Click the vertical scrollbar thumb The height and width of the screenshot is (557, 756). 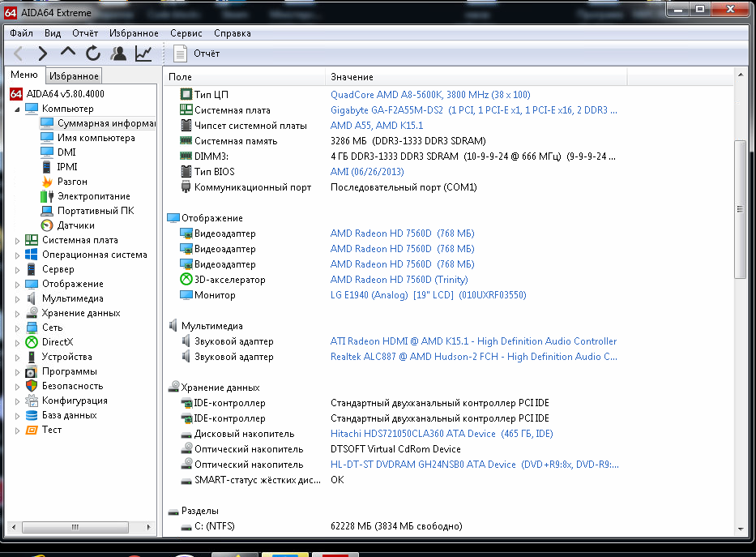point(739,208)
